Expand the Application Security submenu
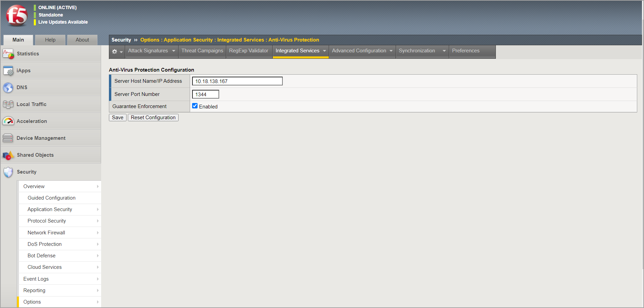 click(x=97, y=209)
